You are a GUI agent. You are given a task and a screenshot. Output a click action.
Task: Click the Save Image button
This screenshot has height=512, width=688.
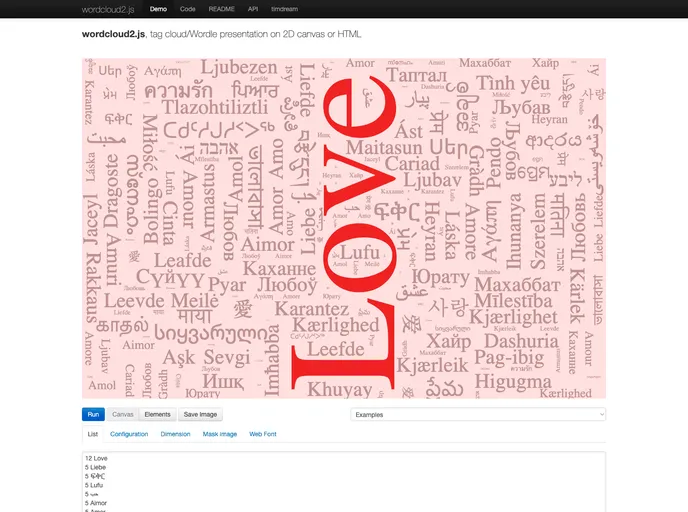[200, 414]
